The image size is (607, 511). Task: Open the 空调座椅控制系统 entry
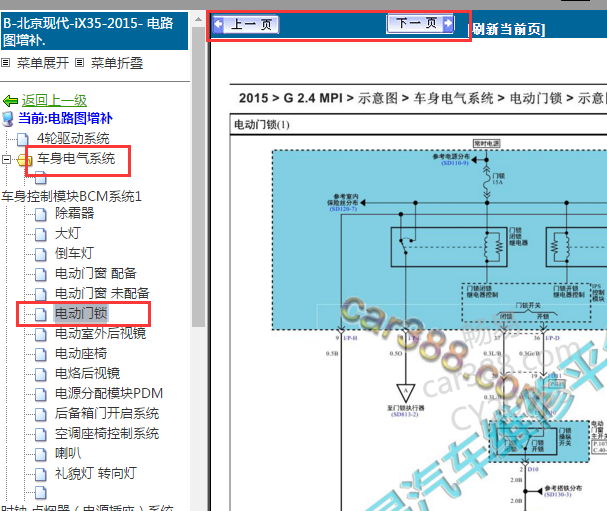tap(107, 433)
